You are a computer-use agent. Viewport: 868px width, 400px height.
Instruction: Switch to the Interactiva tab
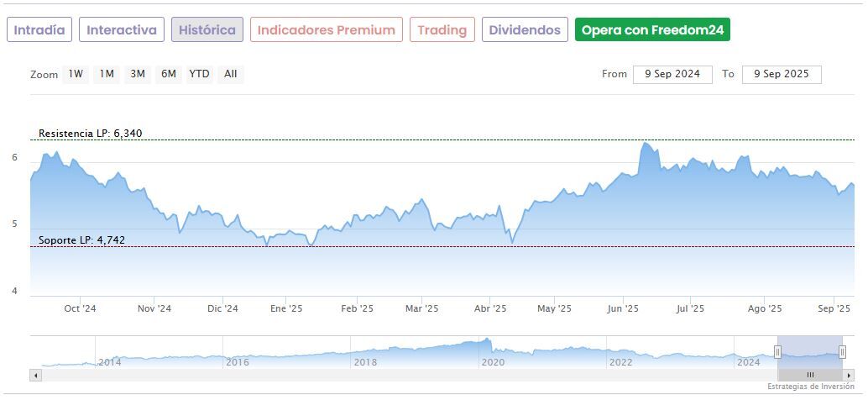(x=122, y=30)
